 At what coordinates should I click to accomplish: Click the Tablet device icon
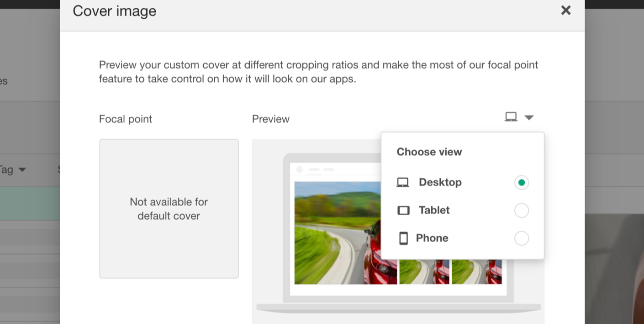403,210
